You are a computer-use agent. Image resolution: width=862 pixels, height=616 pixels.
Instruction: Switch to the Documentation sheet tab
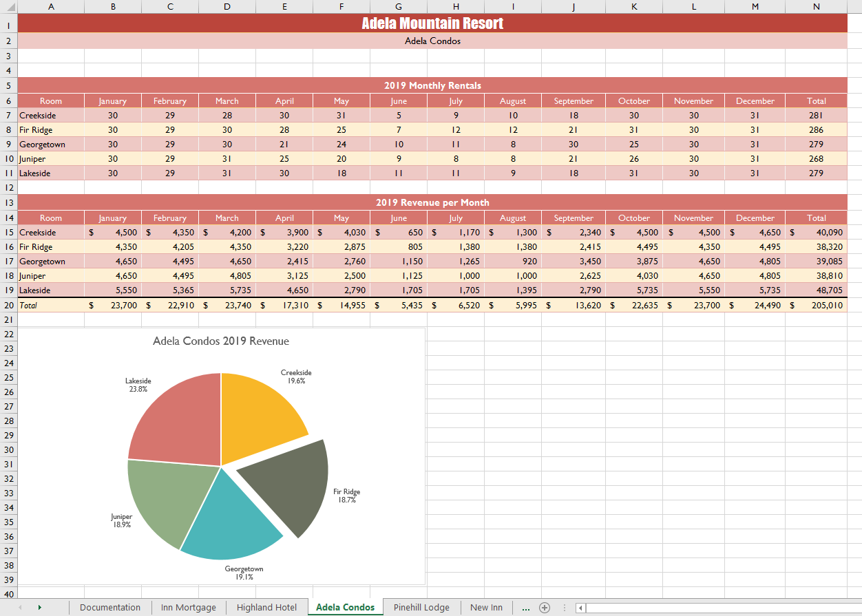point(110,607)
